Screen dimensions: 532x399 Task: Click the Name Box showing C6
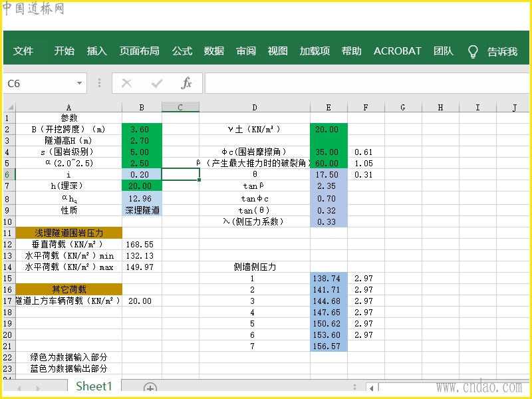pos(39,83)
